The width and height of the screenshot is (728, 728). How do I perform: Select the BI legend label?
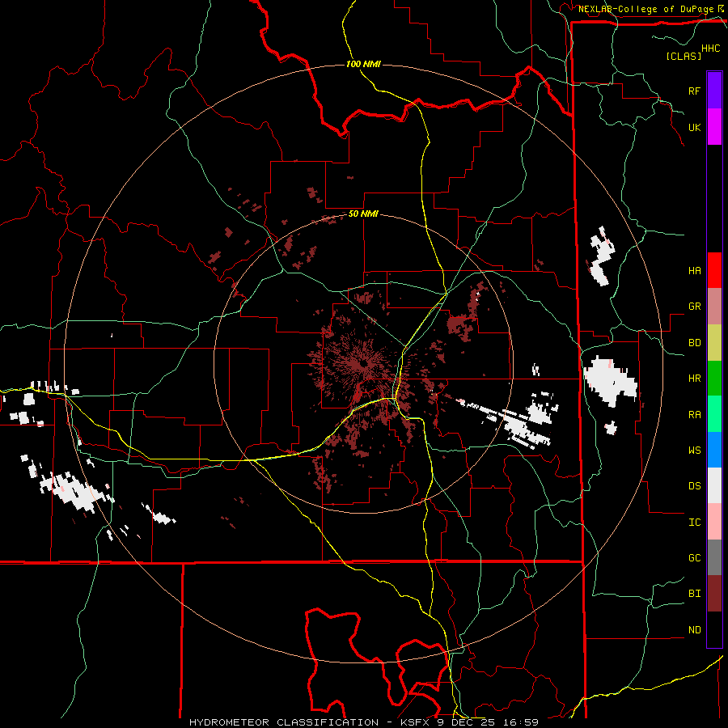694,594
